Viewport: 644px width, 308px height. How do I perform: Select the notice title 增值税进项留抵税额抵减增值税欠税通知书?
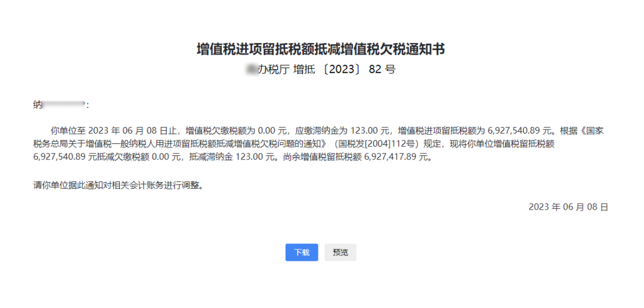(x=321, y=50)
